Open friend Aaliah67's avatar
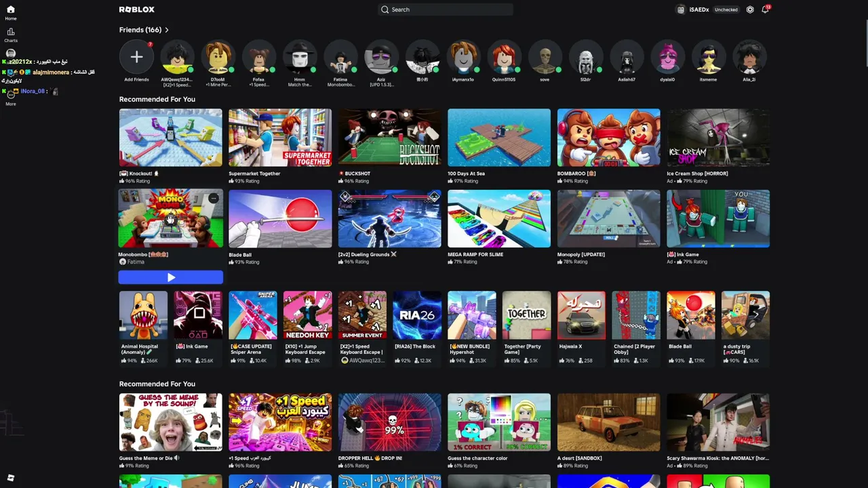 coord(627,58)
